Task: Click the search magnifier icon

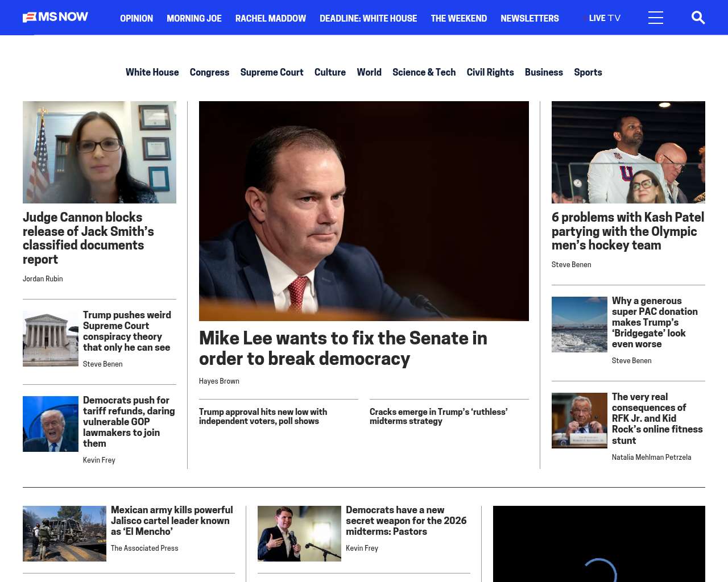Action: click(698, 18)
